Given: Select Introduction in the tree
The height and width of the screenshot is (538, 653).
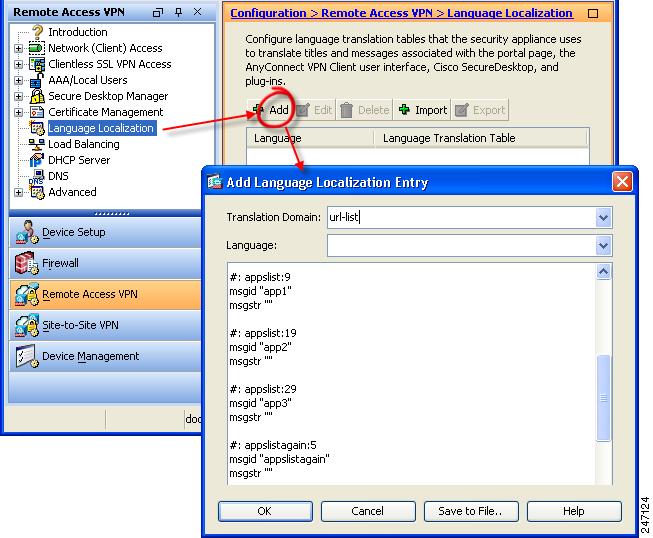Looking at the screenshot, I should [x=77, y=32].
